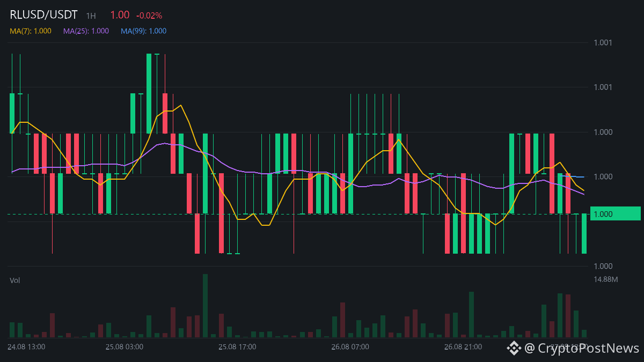Click the 25.08 03:00 time axis label
This screenshot has width=644, height=362.
pyautogui.click(x=125, y=347)
